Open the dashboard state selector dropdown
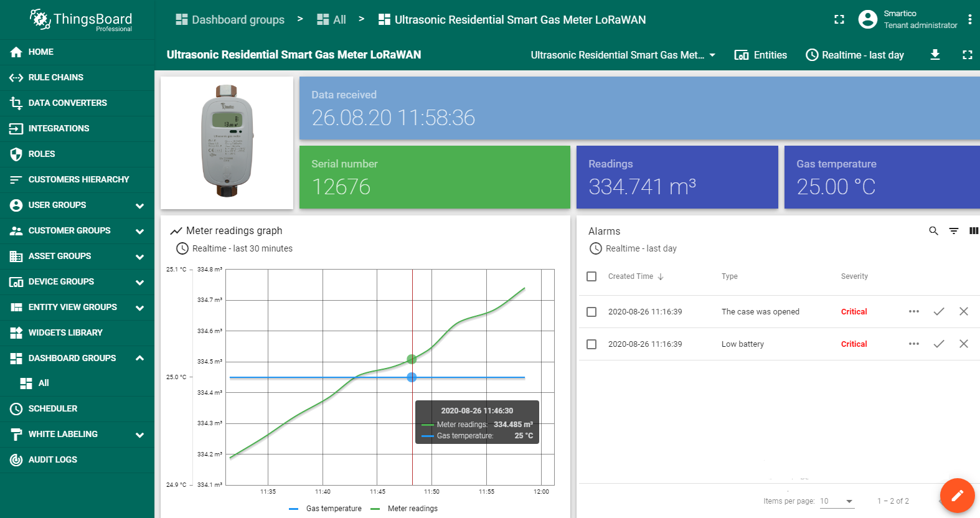980x518 pixels. point(623,55)
